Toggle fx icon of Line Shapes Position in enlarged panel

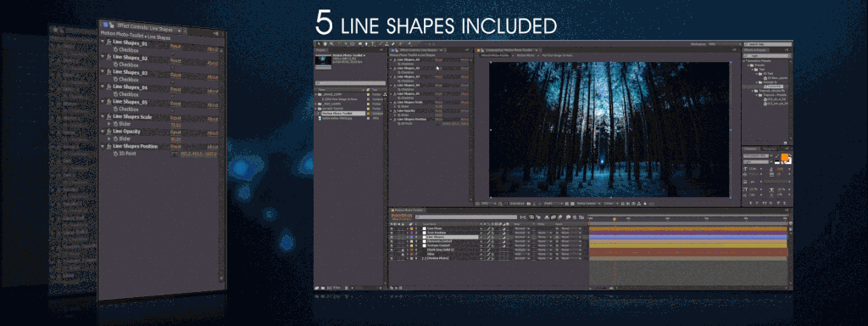108,146
